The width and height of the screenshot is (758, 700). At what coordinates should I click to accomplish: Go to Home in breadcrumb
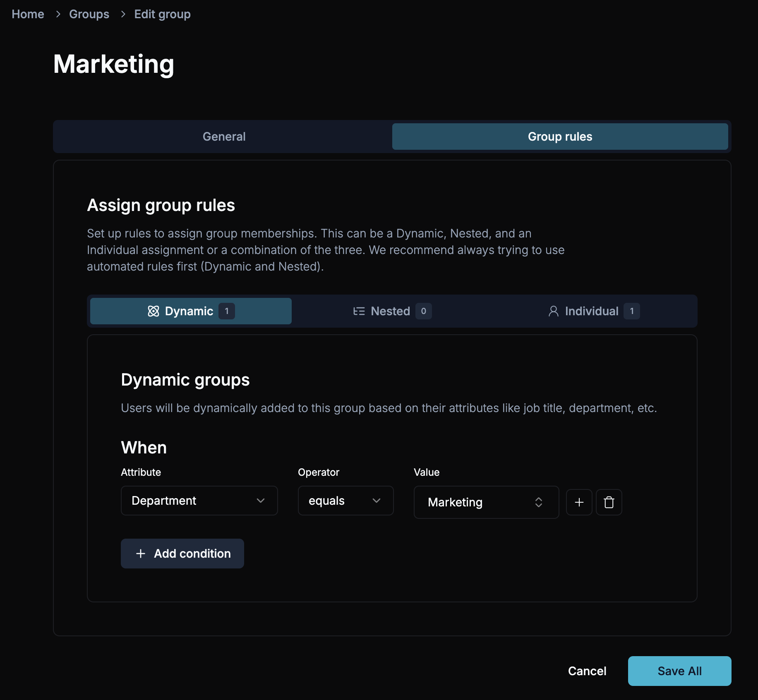pyautogui.click(x=28, y=14)
